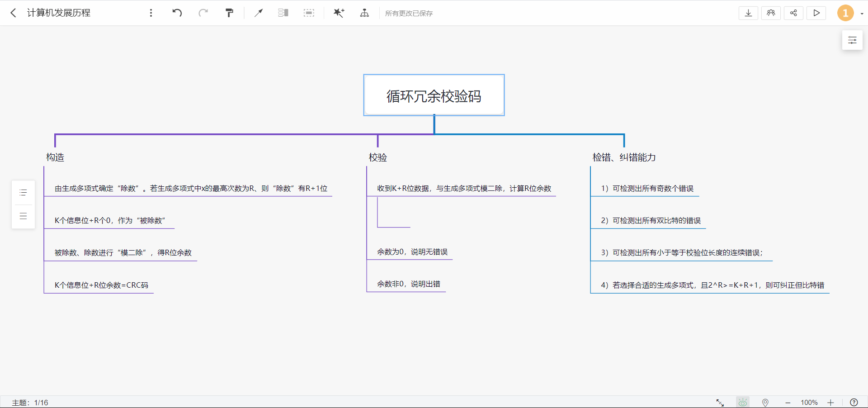Image resolution: width=868 pixels, height=408 pixels.
Task: Select the node 1)可检测出所有奇数个错误
Action: click(x=647, y=189)
